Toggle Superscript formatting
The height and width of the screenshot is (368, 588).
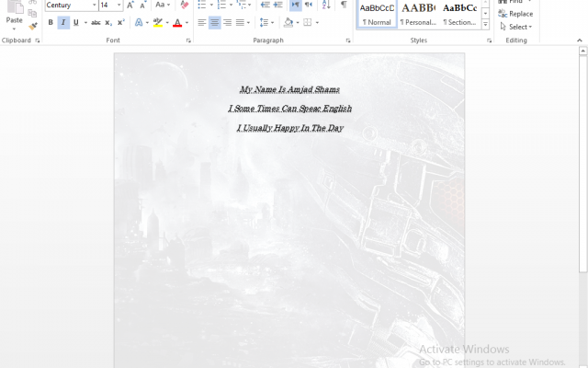click(120, 22)
